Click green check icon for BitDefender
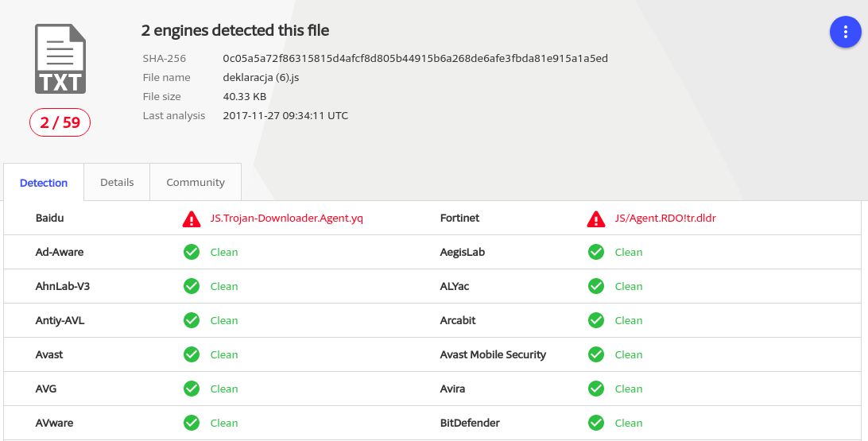This screenshot has width=868, height=441. pyautogui.click(x=595, y=424)
